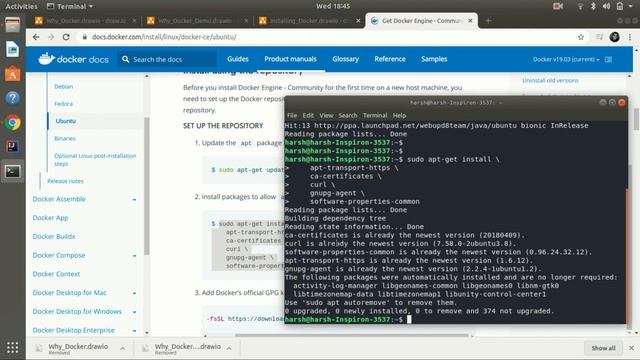The image size is (640, 360).
Task: Close the downloads bar
Action: [x=631, y=348]
